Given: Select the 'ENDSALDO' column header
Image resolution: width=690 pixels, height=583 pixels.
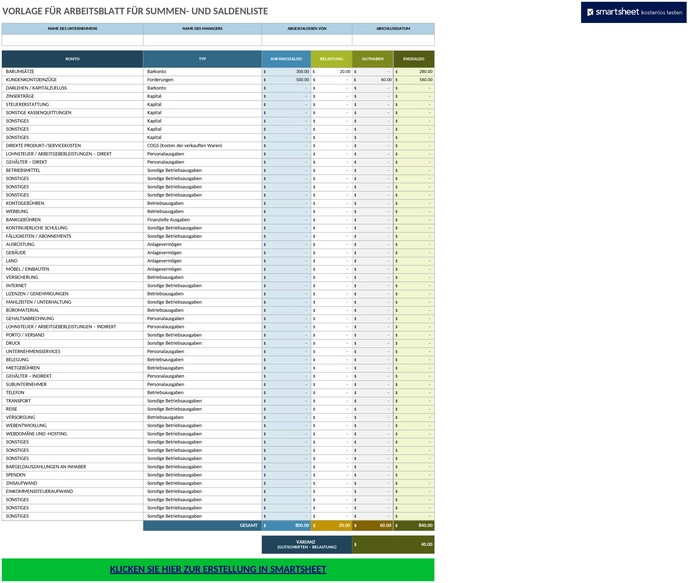Looking at the screenshot, I should pyautogui.click(x=414, y=59).
